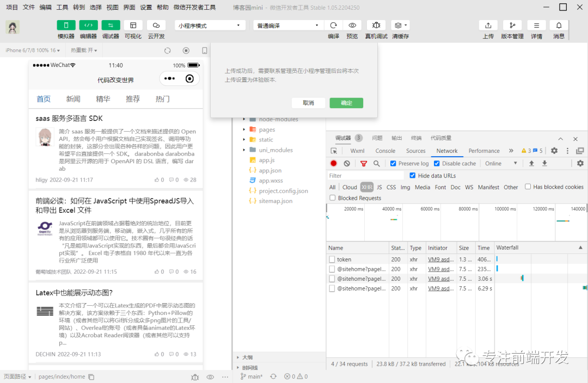The height and width of the screenshot is (383, 588).
Task: Clear the network request log
Action: pos(347,163)
